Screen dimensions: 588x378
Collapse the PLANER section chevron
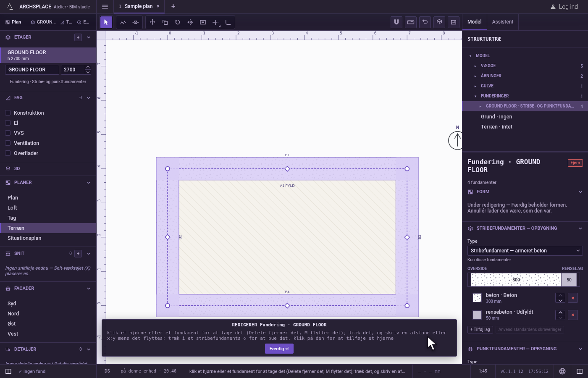(89, 183)
